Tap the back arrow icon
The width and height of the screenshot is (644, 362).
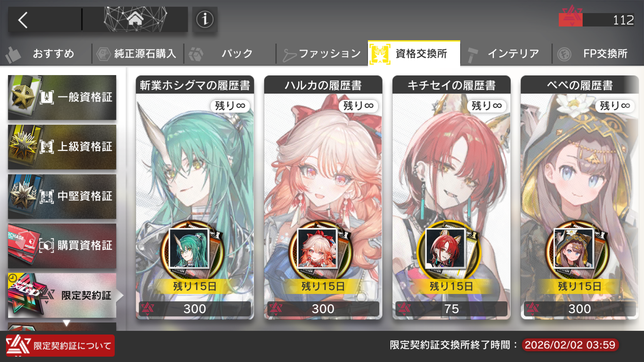coord(23,20)
